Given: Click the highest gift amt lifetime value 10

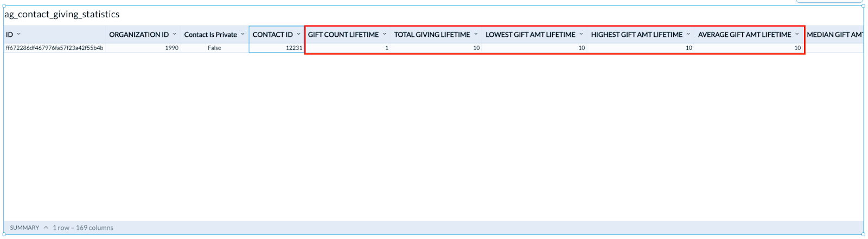Looking at the screenshot, I should click(x=641, y=48).
